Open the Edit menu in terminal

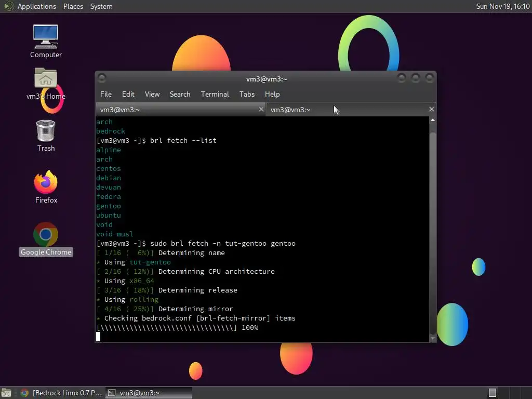128,95
